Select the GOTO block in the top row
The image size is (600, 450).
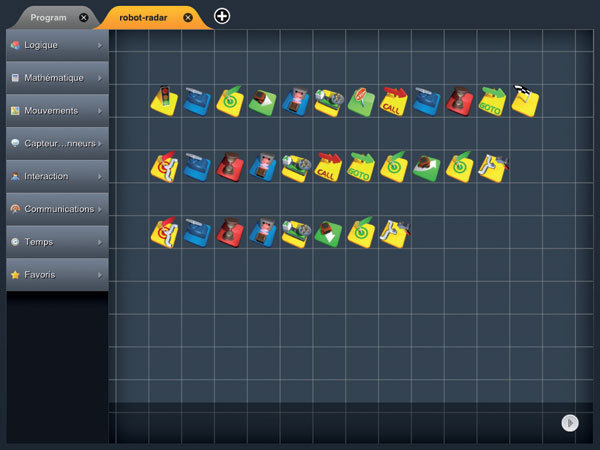pyautogui.click(x=492, y=102)
